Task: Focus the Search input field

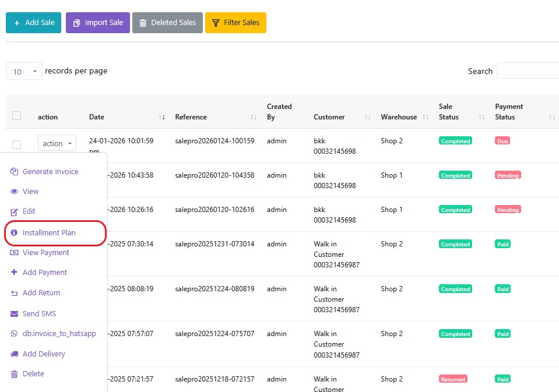Action: tap(527, 71)
